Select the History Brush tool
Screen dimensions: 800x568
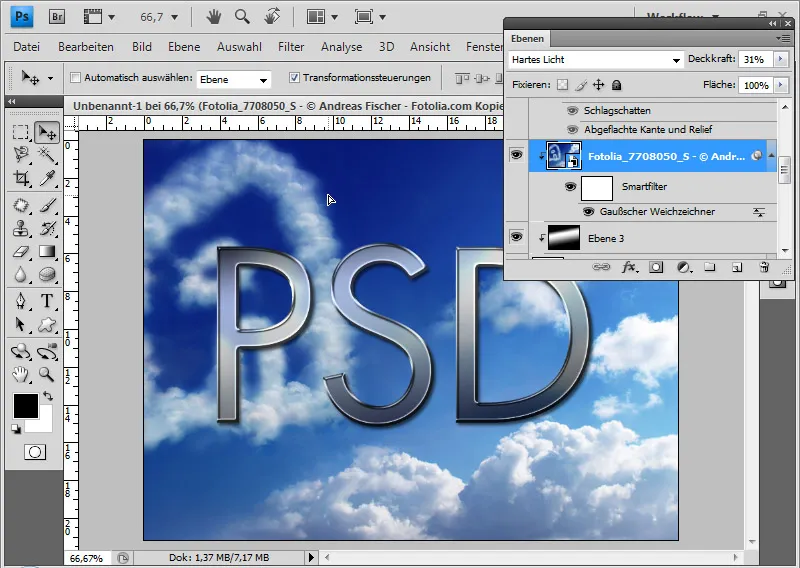click(47, 228)
